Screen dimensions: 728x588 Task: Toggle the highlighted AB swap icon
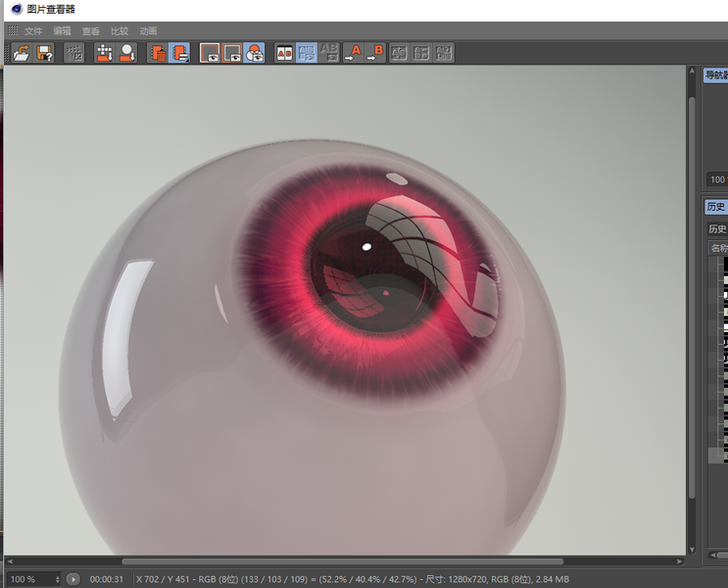coord(307,53)
